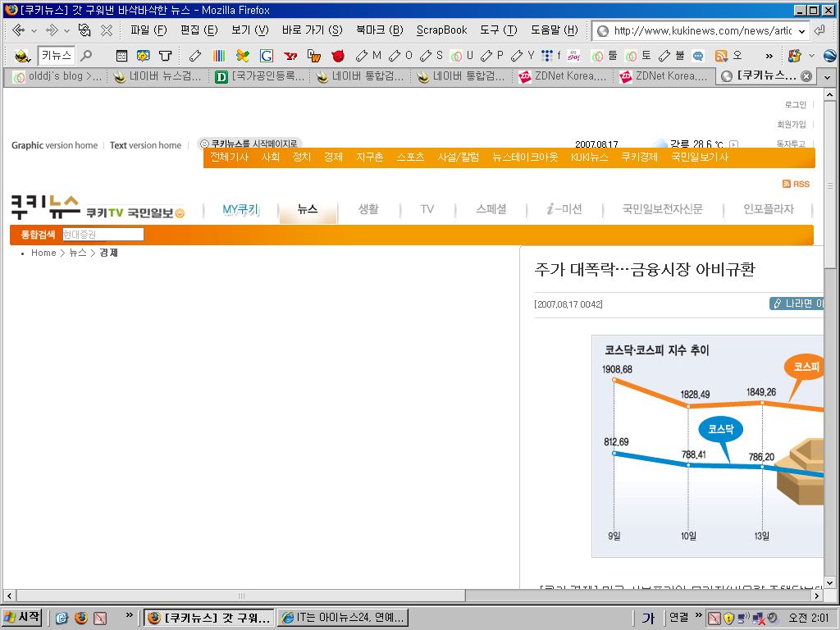The image size is (840, 630).
Task: Close the active 쿠키뉴스 tab
Action: 806,76
